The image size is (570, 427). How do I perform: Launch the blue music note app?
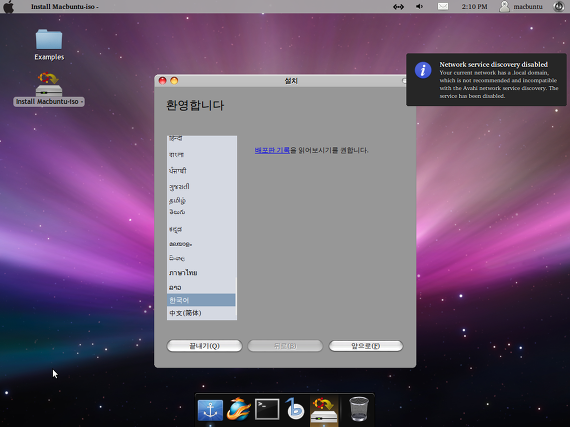[295, 408]
